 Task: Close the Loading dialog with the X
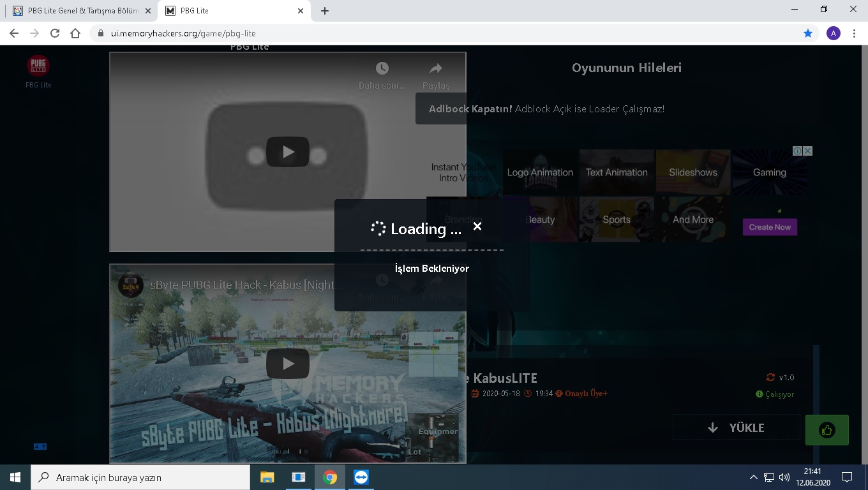(x=477, y=226)
